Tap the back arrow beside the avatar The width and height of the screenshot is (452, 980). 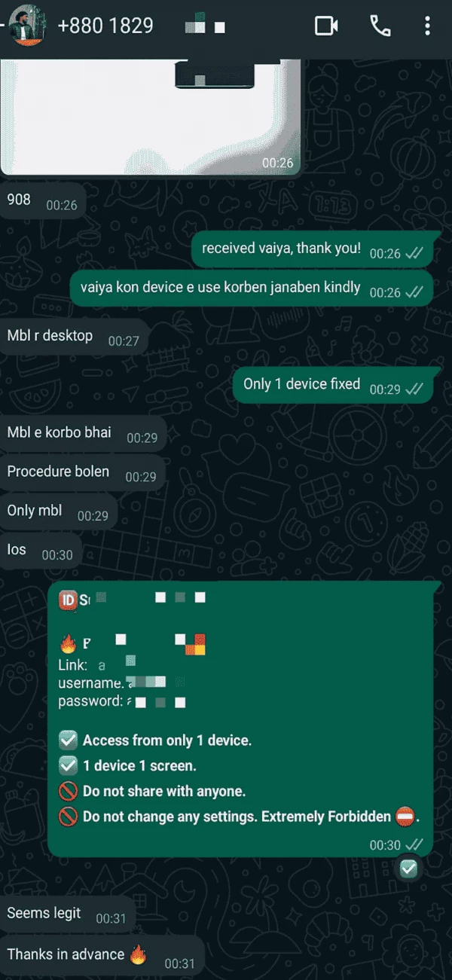4,26
